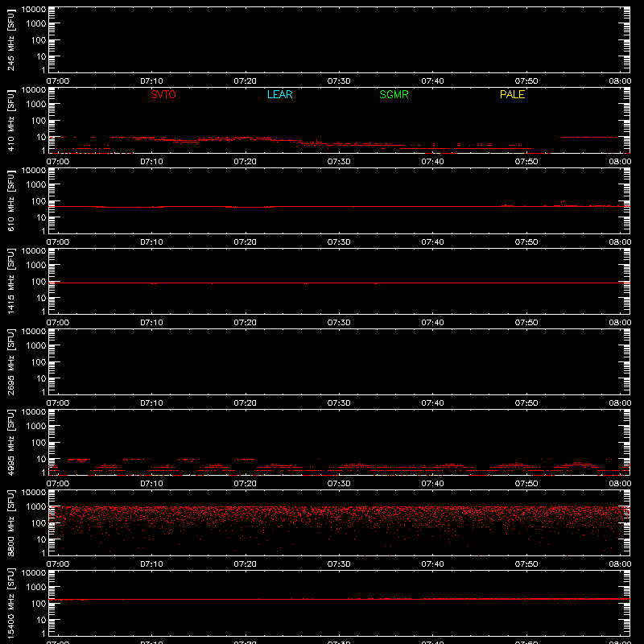Select the 610 MHz [SFU] axis title
The image size is (644, 644).
(11, 200)
